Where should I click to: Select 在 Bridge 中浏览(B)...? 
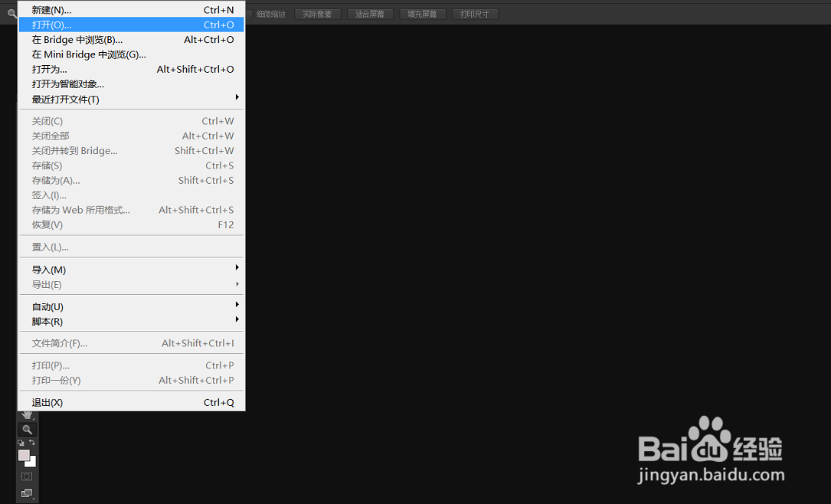pos(132,40)
